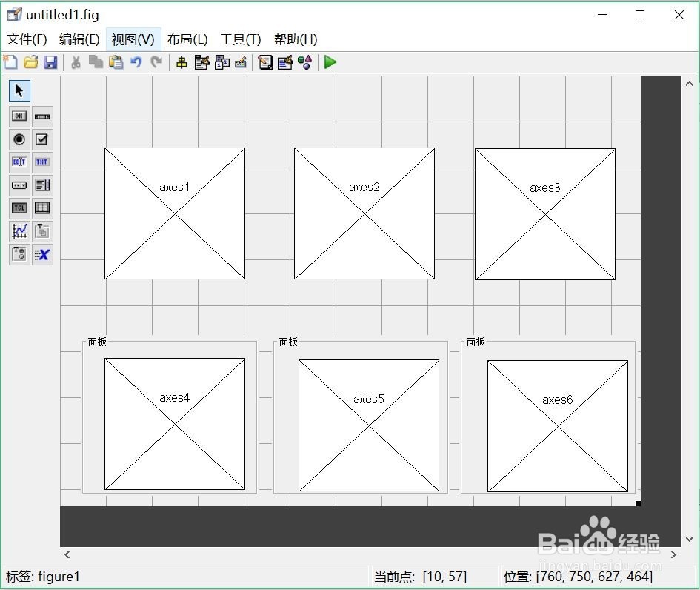The width and height of the screenshot is (700, 590).
Task: Open the 帮助(H) menu
Action: click(296, 39)
